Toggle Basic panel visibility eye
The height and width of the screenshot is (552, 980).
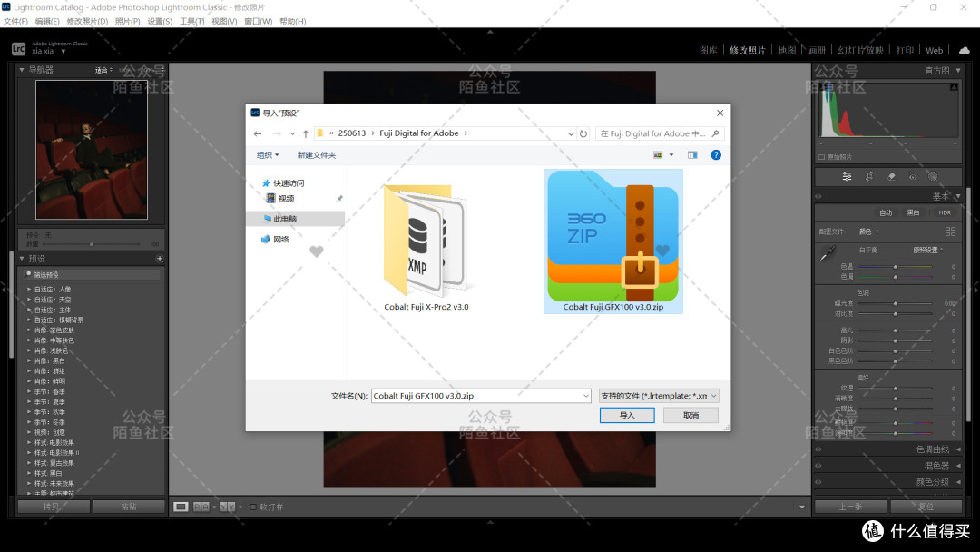[818, 196]
